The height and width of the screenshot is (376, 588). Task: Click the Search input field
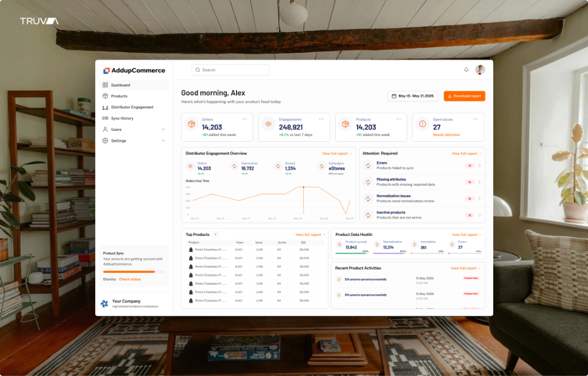230,69
